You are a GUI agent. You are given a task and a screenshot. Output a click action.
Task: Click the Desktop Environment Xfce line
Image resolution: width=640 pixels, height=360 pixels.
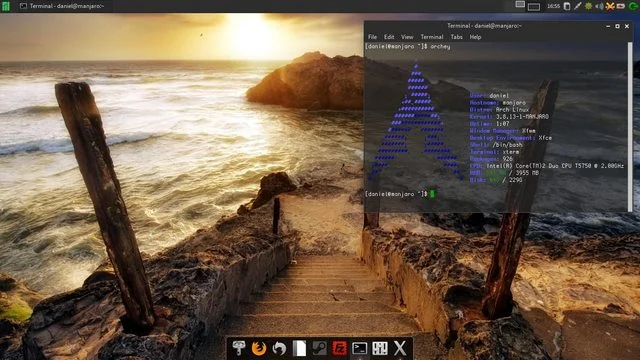[511, 138]
